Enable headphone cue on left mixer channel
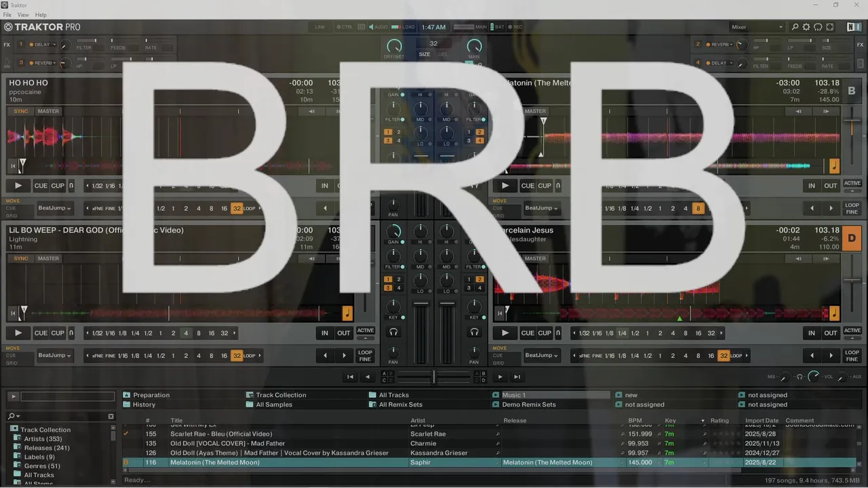This screenshot has width=868, height=488. (393, 332)
